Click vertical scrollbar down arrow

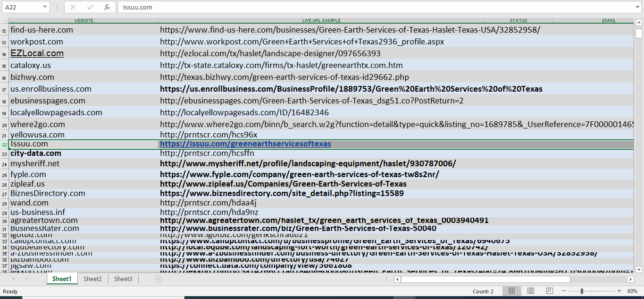(x=639, y=270)
